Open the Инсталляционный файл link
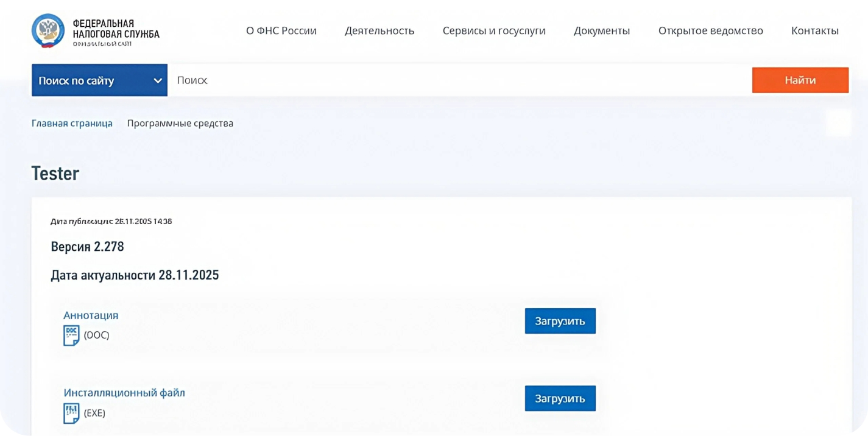The image size is (868, 436). pyautogui.click(x=124, y=393)
